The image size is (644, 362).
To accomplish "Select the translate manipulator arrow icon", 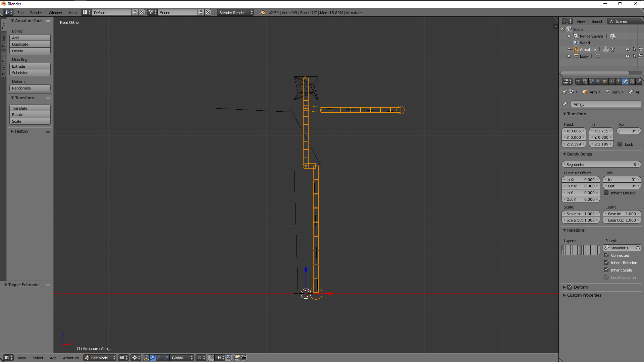I will pyautogui.click(x=153, y=358).
